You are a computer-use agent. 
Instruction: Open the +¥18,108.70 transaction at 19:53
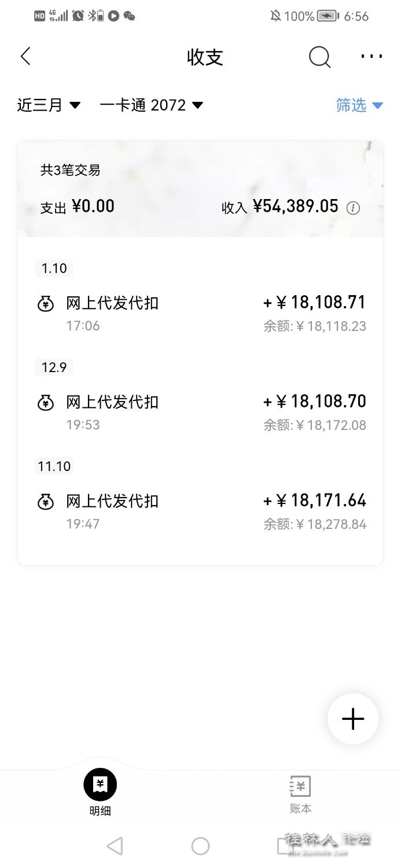tap(201, 412)
